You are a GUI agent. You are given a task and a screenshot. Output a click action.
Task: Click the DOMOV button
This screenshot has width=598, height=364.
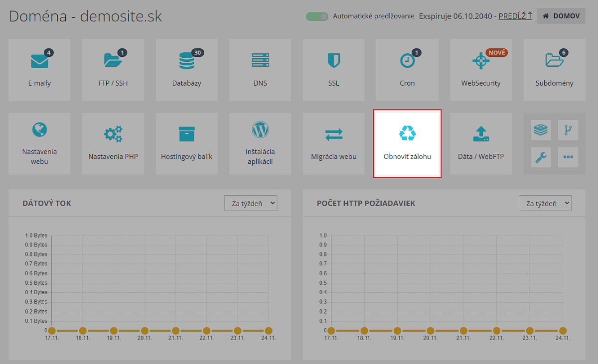coord(561,16)
